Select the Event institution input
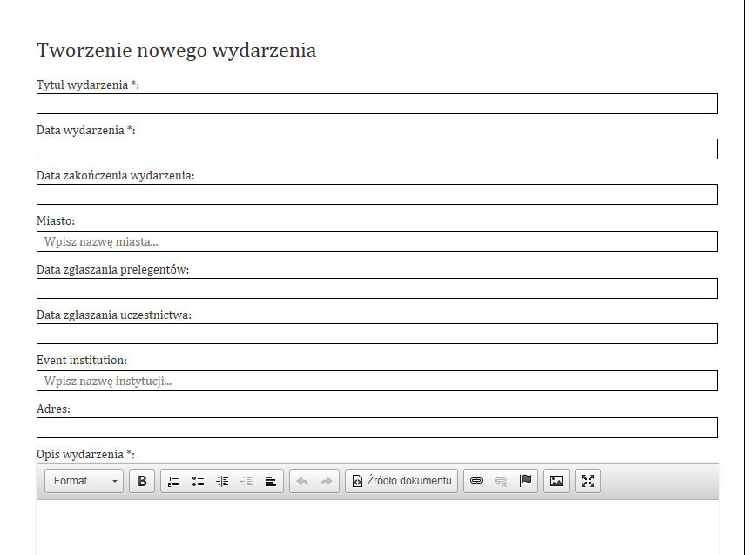Viewport: 756px width, 555px height. (376, 381)
